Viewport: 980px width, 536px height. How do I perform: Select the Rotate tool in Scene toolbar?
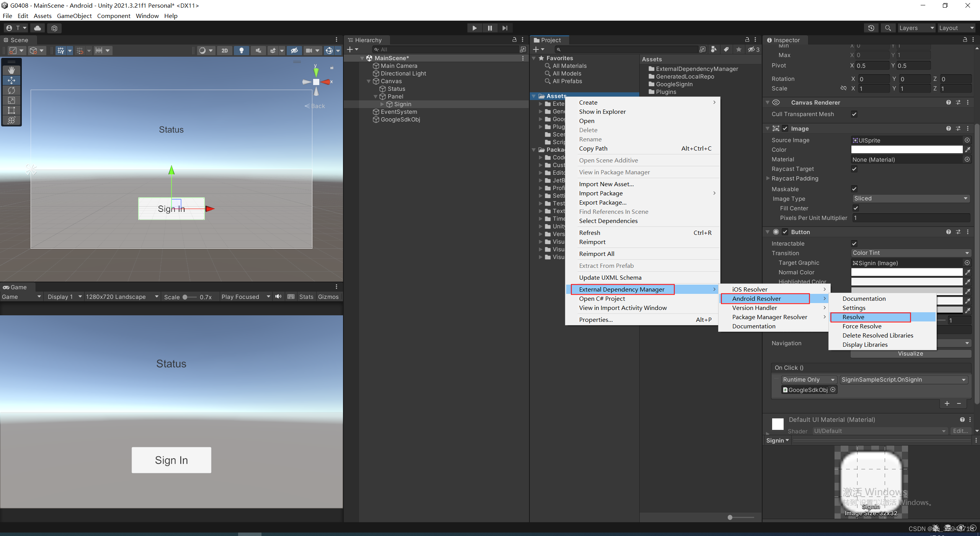click(11, 90)
